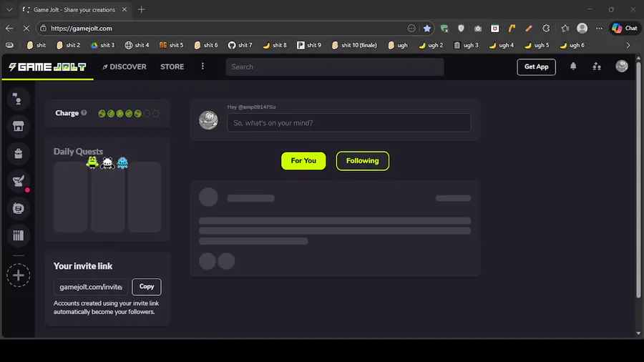Switch to the For You feed
This screenshot has width=644, height=362.
[303, 161]
